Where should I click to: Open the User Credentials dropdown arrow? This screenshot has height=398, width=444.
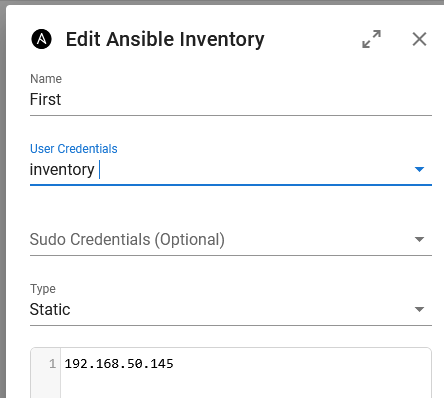[x=419, y=169]
